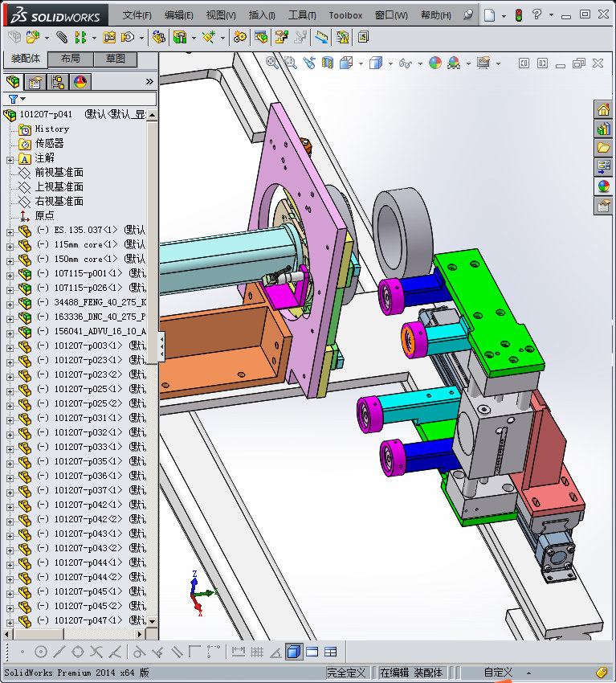
Task: Open the Hide/Show Items dropdown arrow
Action: pos(420,63)
